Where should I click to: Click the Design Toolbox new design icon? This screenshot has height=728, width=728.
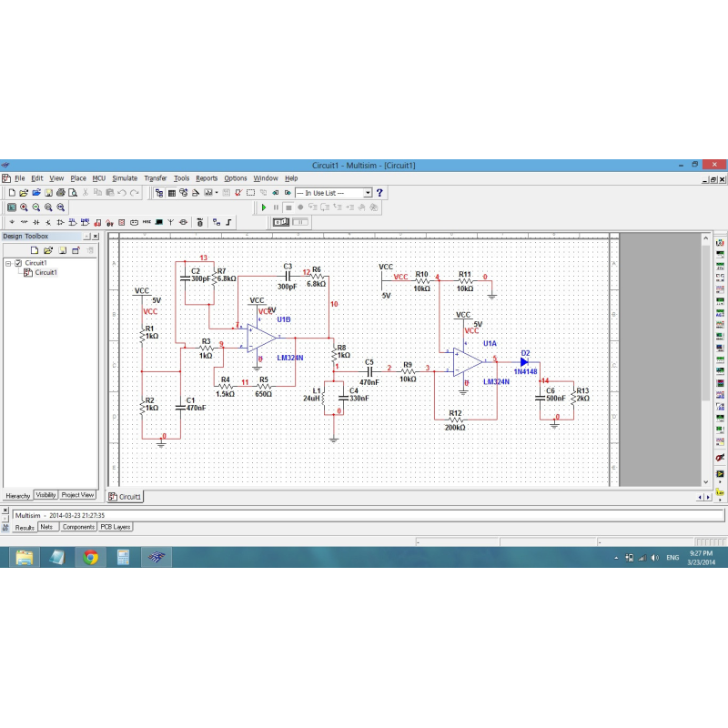(35, 249)
